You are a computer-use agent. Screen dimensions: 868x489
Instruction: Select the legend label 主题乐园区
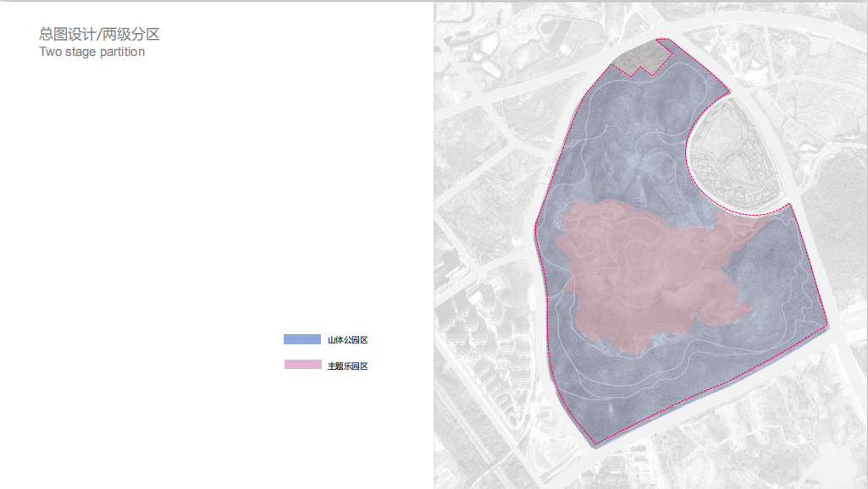348,365
